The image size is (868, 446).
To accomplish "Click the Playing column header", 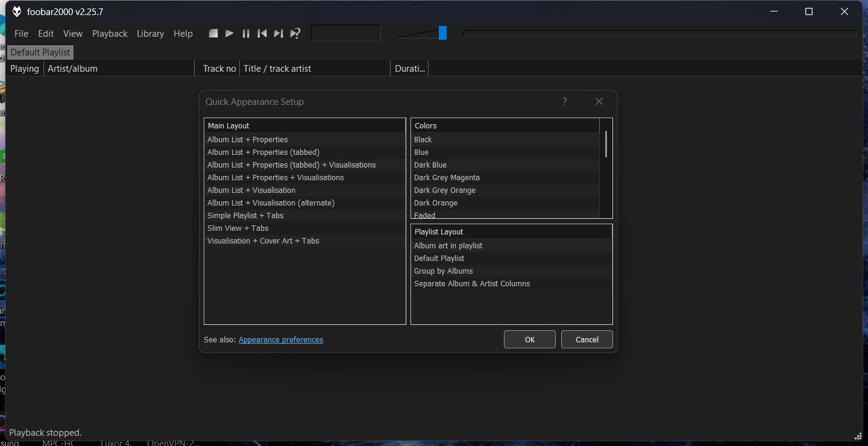I will tap(25, 69).
